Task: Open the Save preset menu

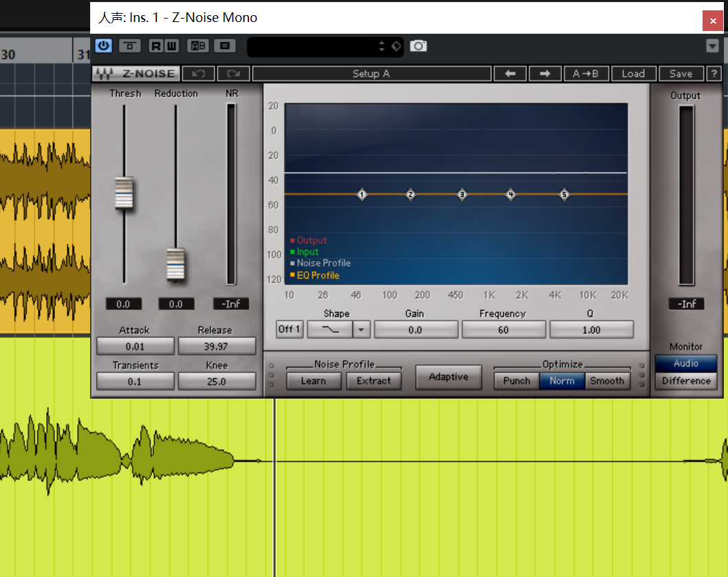Action: click(x=681, y=74)
